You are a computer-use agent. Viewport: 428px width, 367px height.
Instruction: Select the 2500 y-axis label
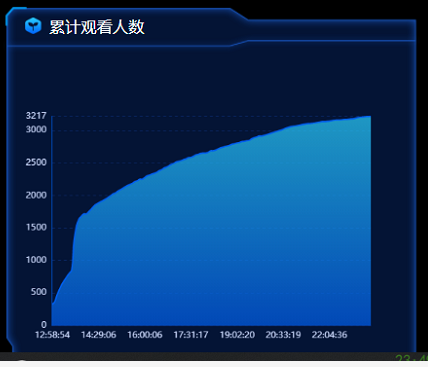[36, 162]
